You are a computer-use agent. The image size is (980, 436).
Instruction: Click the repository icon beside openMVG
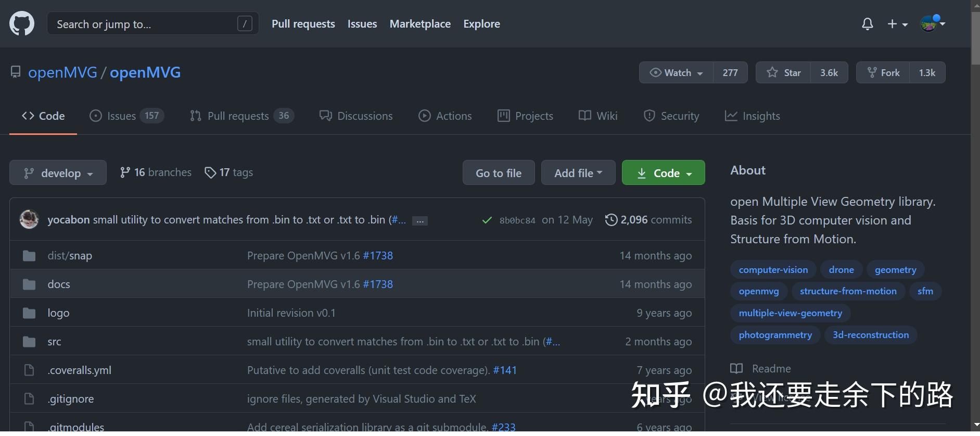pyautogui.click(x=16, y=72)
